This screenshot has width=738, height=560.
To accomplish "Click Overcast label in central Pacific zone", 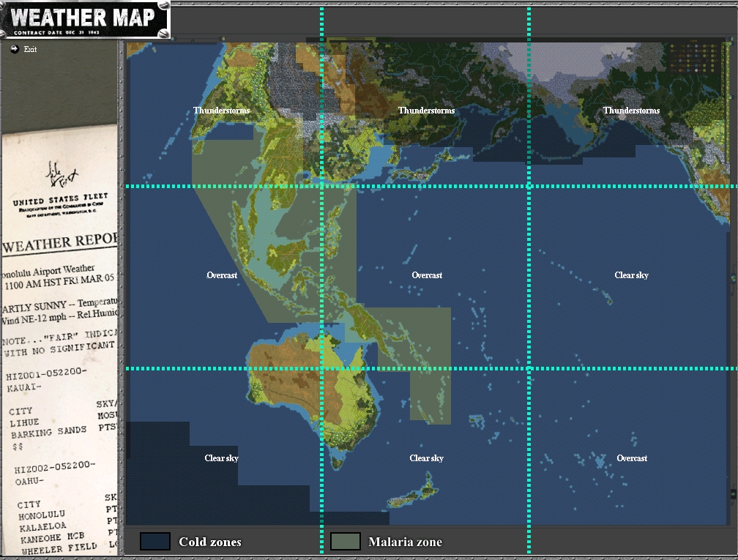I will coord(427,275).
